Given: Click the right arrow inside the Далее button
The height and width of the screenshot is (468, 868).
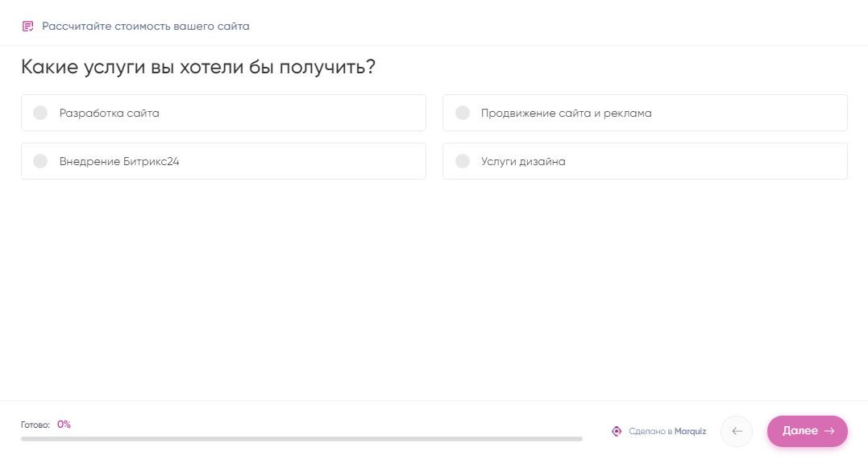Looking at the screenshot, I should click(x=829, y=431).
